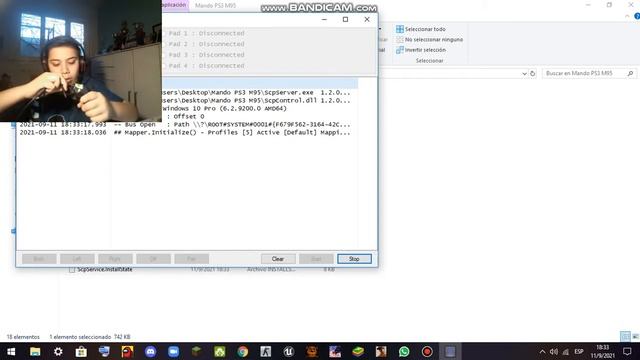Select the active ScpServer taskbar button
This screenshot has width=640, height=360.
click(x=450, y=351)
